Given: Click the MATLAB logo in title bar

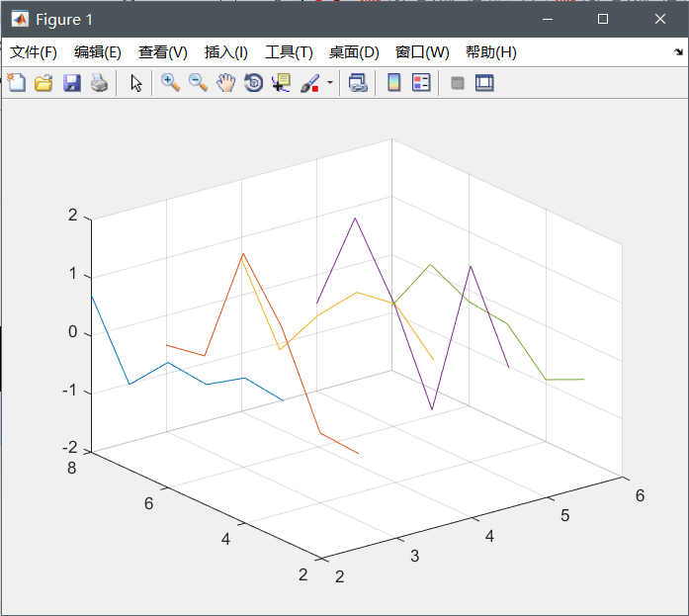Looking at the screenshot, I should click(20, 20).
